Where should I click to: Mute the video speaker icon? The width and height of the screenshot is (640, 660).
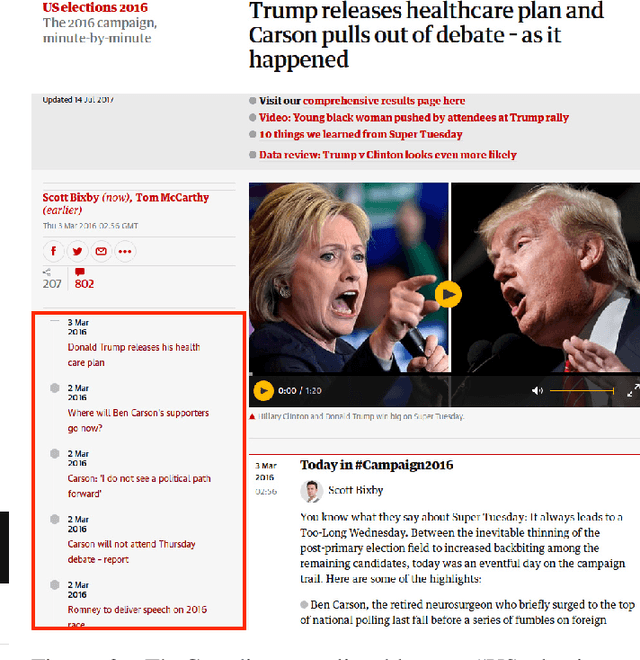tap(537, 391)
